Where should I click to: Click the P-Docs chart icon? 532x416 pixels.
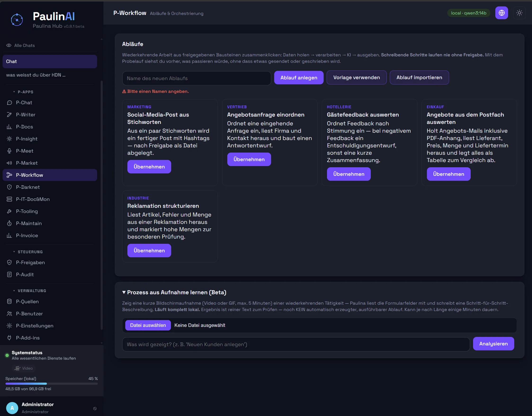[x=9, y=127]
